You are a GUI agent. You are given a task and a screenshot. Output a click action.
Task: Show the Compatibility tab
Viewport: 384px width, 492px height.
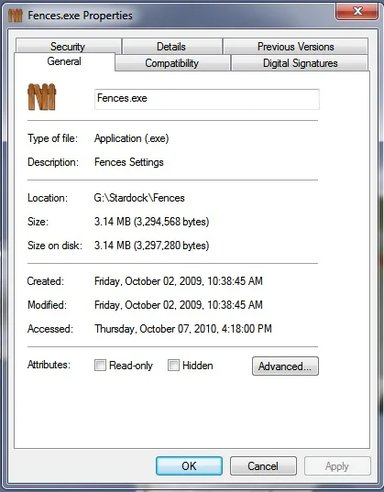point(172,63)
